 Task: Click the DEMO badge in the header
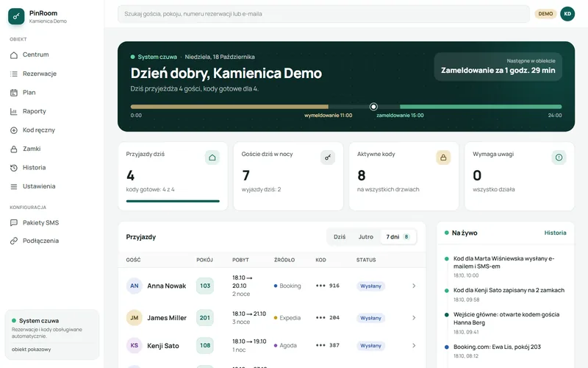tap(545, 14)
